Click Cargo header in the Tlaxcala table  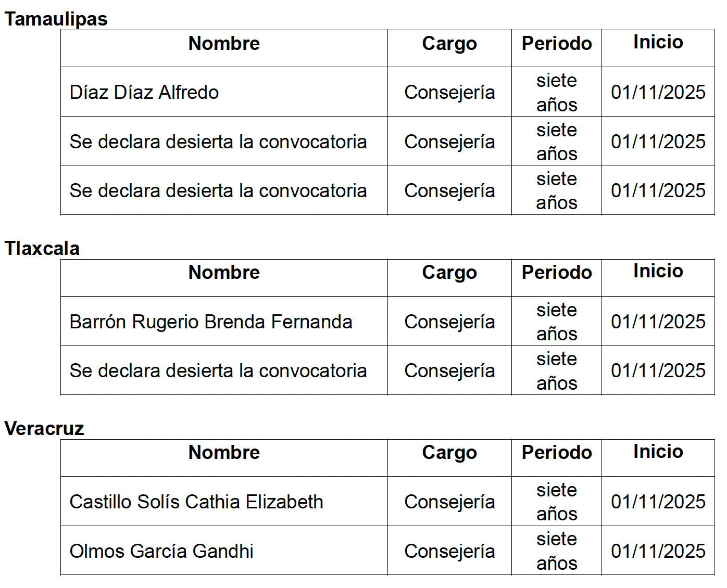(449, 273)
